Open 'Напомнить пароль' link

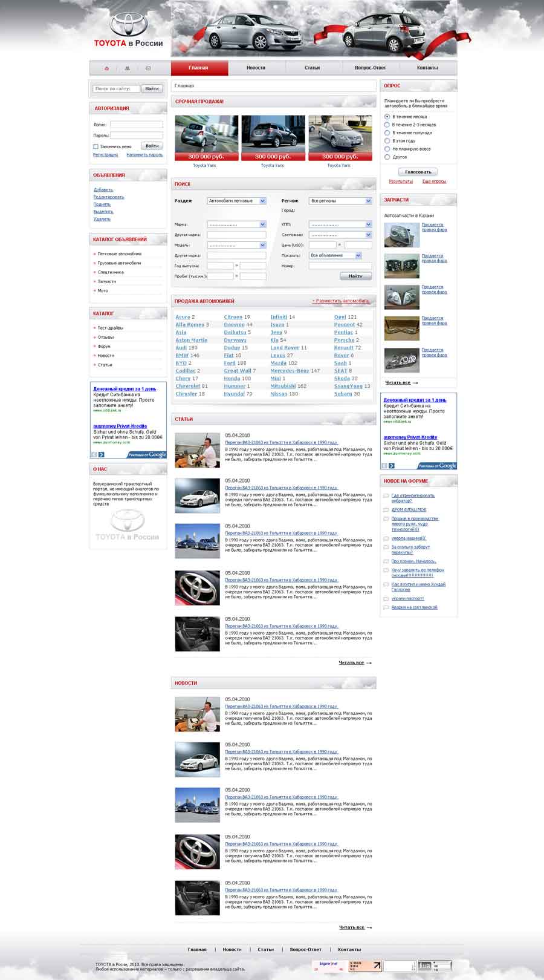[144, 155]
